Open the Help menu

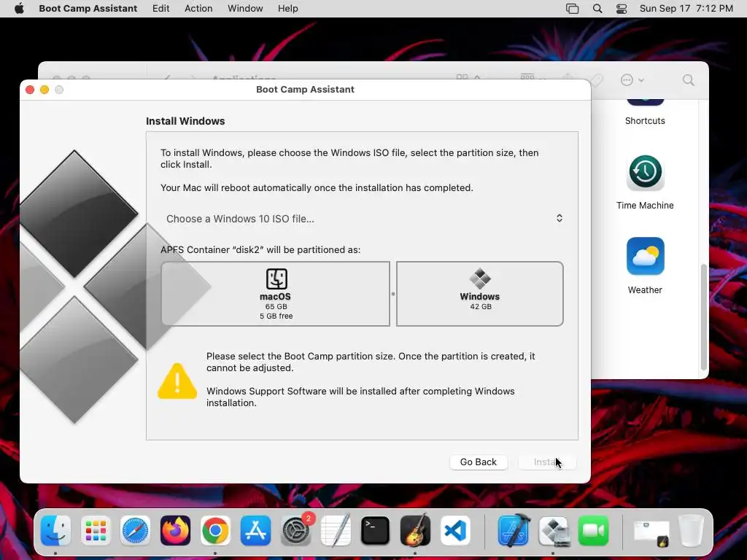287,8
